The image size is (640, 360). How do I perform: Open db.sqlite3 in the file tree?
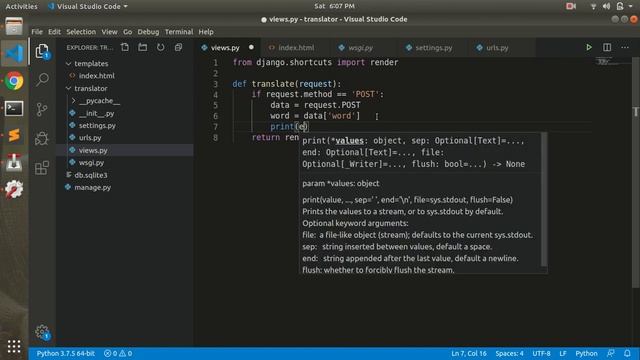coord(91,175)
